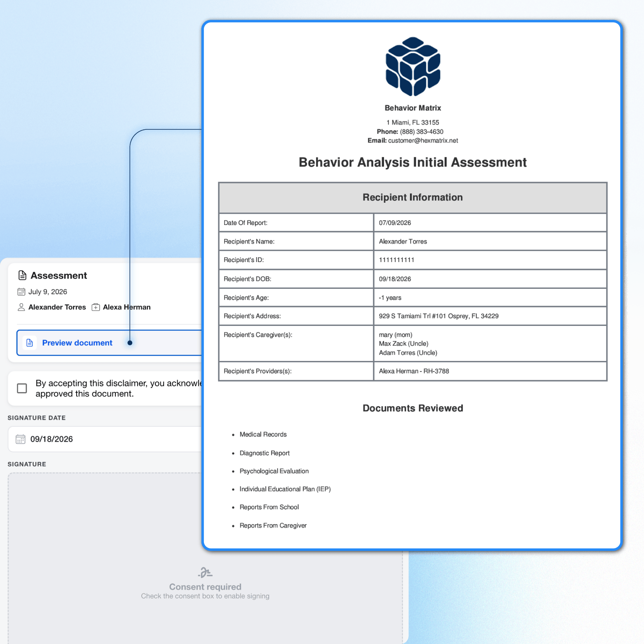644x644 pixels.
Task: Click the calendar icon in Signature Date field
Action: point(21,439)
